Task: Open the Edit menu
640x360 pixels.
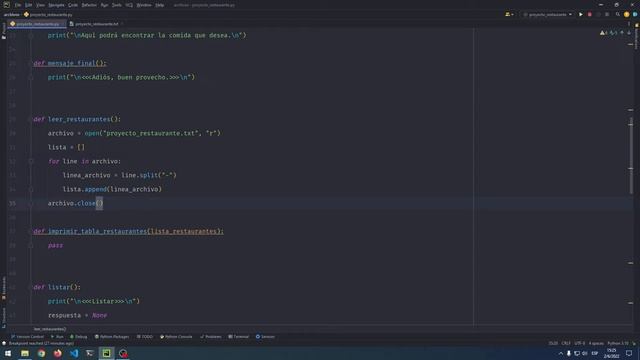Action: click(29, 5)
